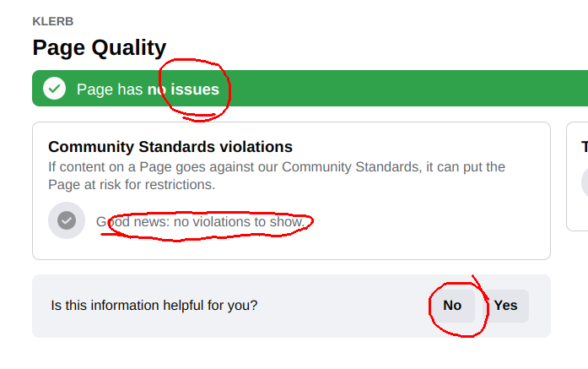This screenshot has height=369, width=588.
Task: Click the 'Page has' text in green banner
Action: click(110, 90)
